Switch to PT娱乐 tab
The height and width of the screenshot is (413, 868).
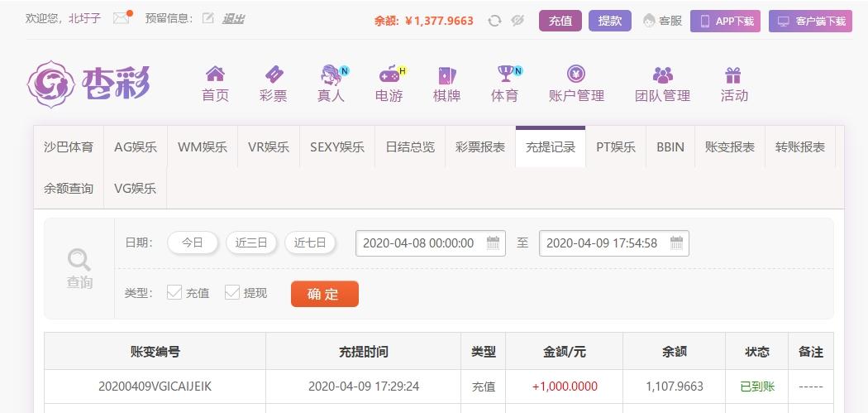(x=616, y=146)
